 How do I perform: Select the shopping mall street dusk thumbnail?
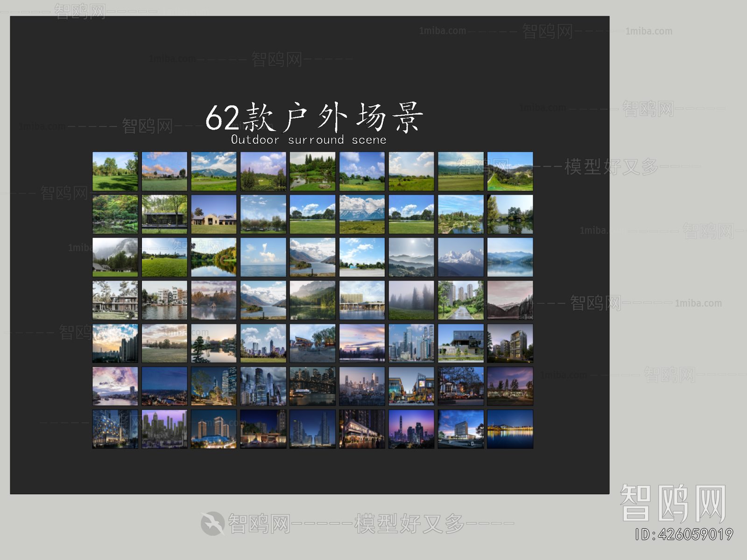[x=411, y=386]
